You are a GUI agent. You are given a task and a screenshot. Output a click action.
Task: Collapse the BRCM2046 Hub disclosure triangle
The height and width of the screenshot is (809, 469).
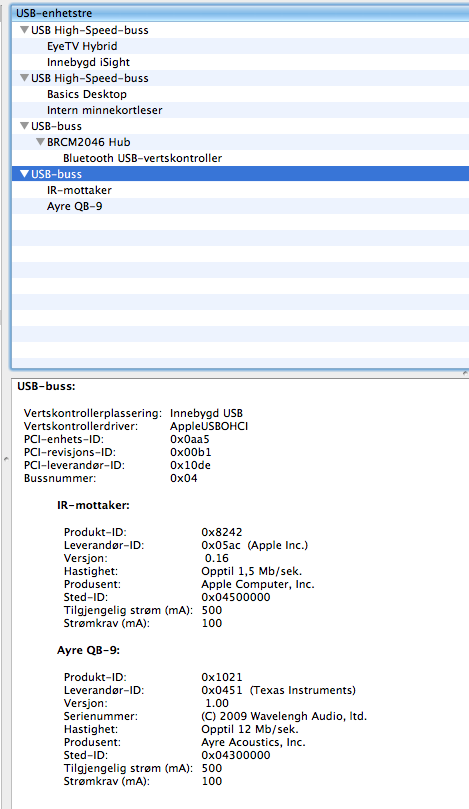(x=40, y=142)
